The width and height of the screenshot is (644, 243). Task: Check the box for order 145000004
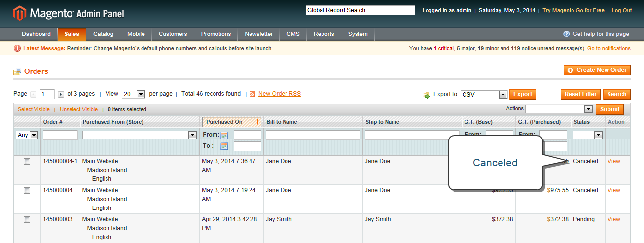point(27,191)
